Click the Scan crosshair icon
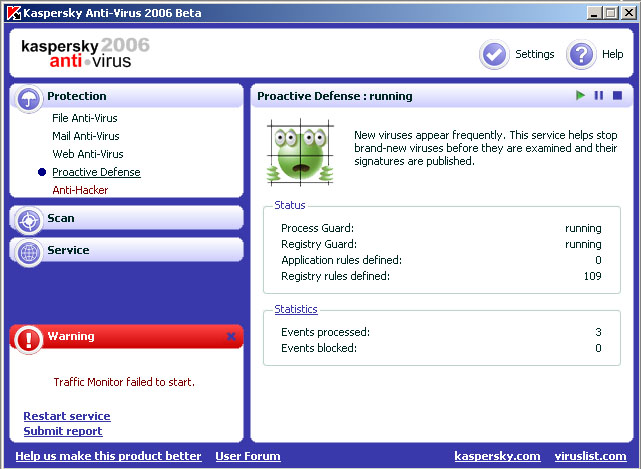Screen dimensions: 641x469 coord(29,221)
